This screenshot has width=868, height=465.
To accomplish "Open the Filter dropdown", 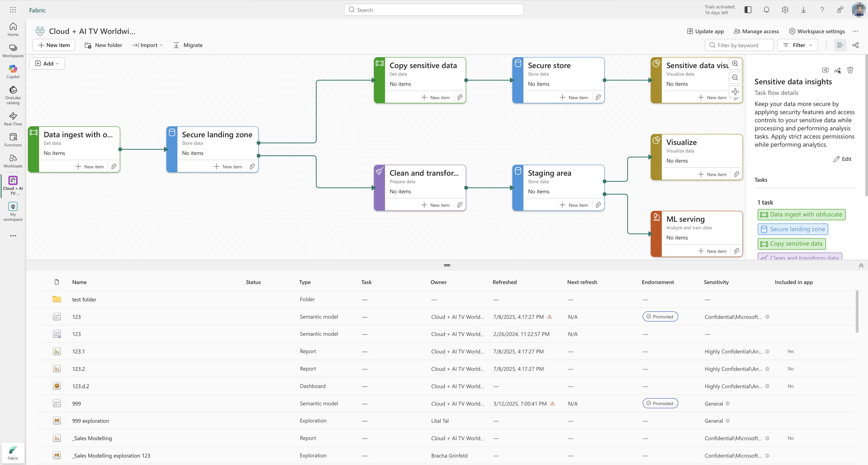I will tap(797, 45).
